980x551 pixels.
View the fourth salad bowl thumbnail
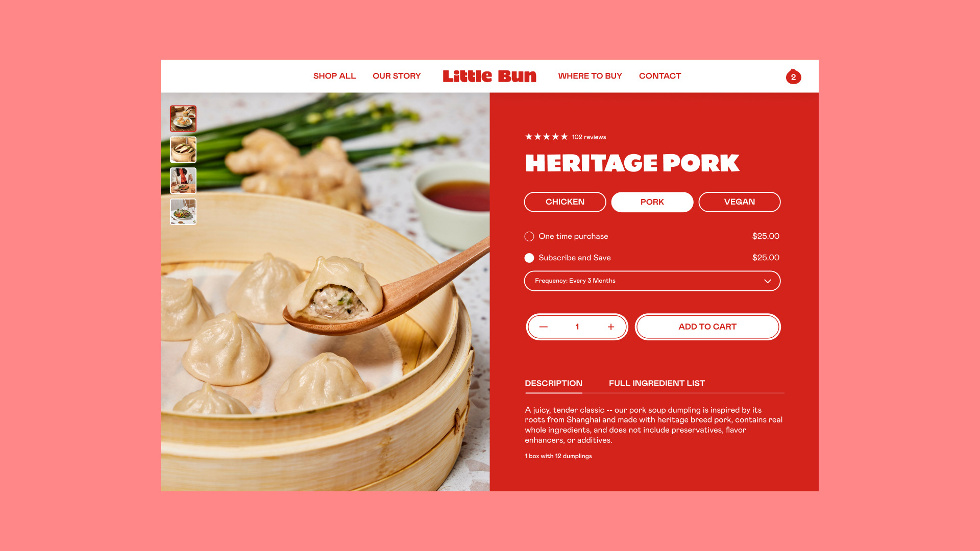[183, 212]
